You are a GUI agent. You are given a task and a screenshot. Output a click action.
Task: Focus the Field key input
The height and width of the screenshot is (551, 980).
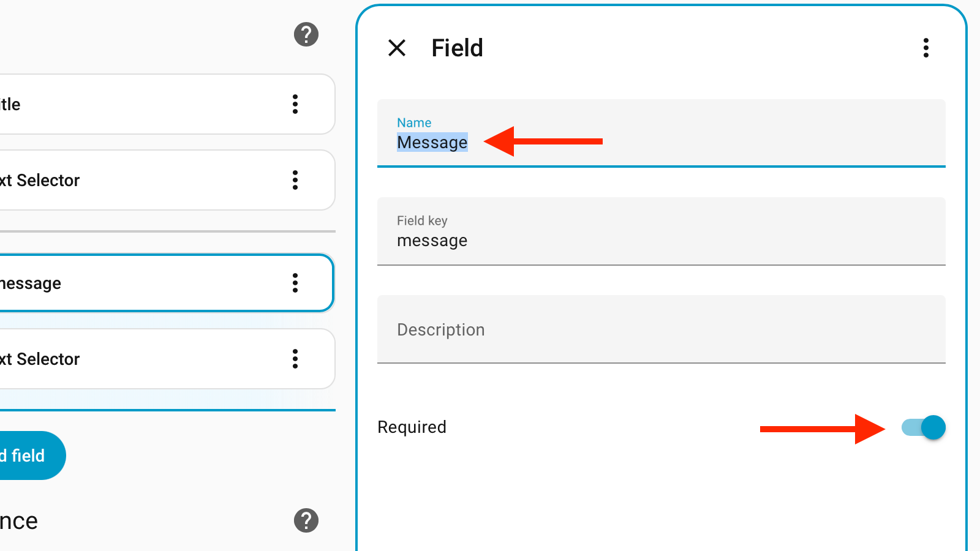[x=661, y=240]
